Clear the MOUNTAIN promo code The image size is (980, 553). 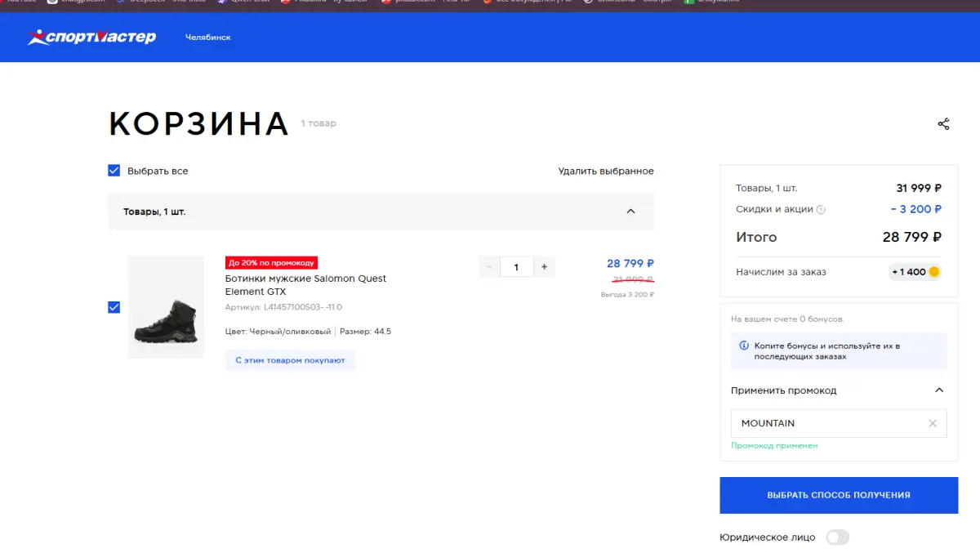(x=933, y=423)
